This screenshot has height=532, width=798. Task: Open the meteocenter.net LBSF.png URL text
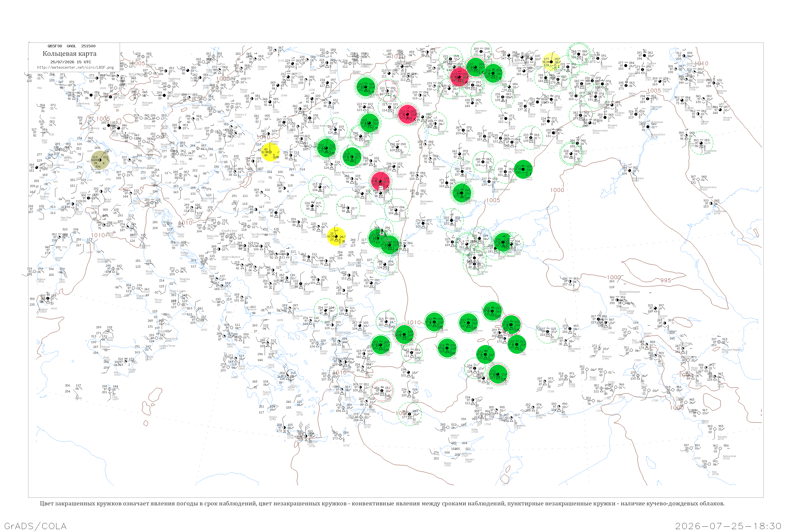click(x=75, y=67)
